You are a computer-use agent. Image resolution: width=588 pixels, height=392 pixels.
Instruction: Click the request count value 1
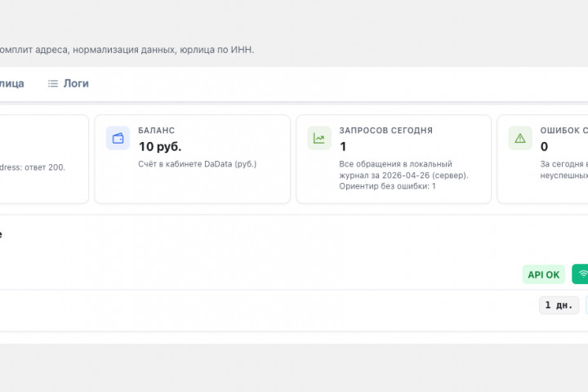[343, 147]
